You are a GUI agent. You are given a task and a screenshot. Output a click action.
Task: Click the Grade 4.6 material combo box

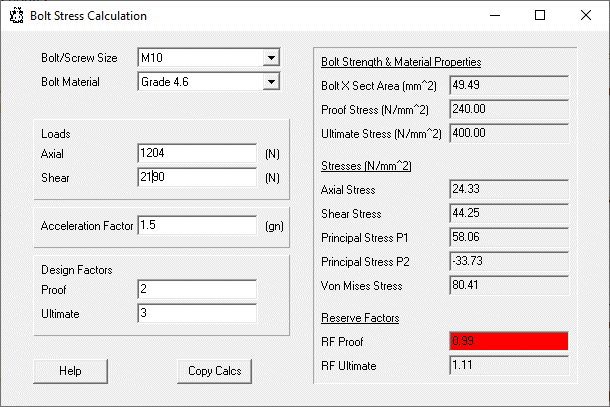(209, 82)
